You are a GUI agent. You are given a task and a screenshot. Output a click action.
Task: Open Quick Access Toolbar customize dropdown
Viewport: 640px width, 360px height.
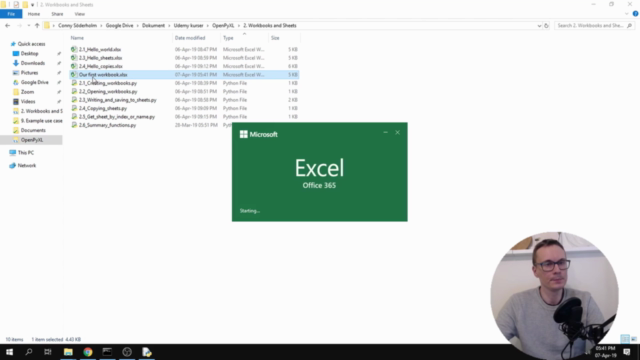[x=32, y=5]
